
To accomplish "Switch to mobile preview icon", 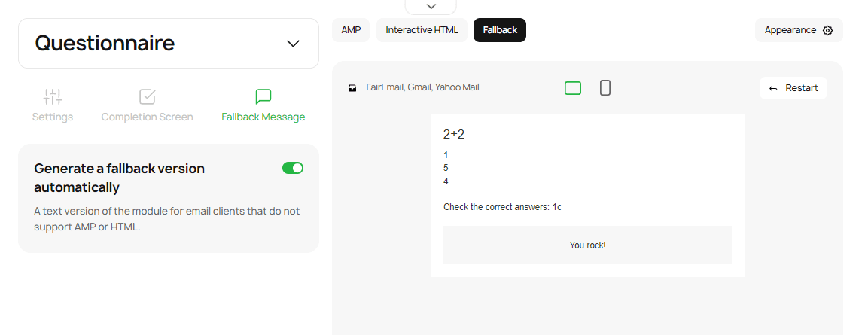I will (x=605, y=88).
